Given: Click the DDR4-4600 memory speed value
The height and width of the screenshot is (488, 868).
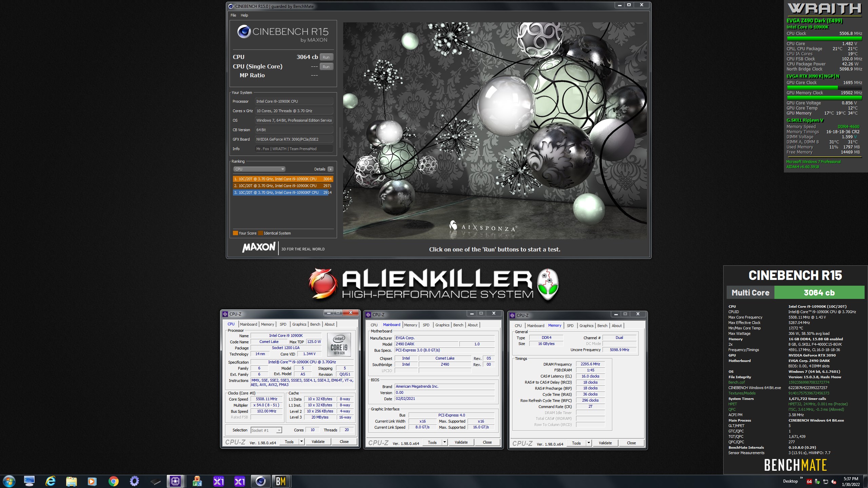Looking at the screenshot, I should coord(848,127).
